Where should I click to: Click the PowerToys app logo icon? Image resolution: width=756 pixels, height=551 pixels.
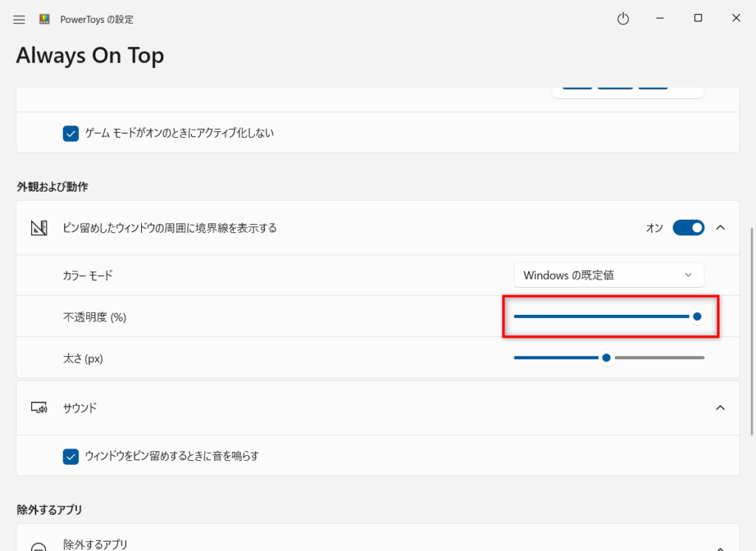click(x=44, y=19)
